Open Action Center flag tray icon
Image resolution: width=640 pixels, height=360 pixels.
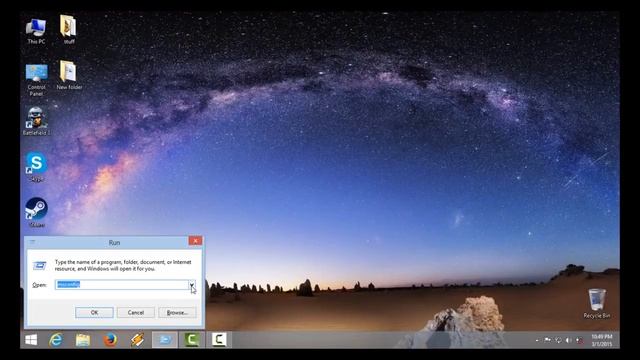point(547,340)
